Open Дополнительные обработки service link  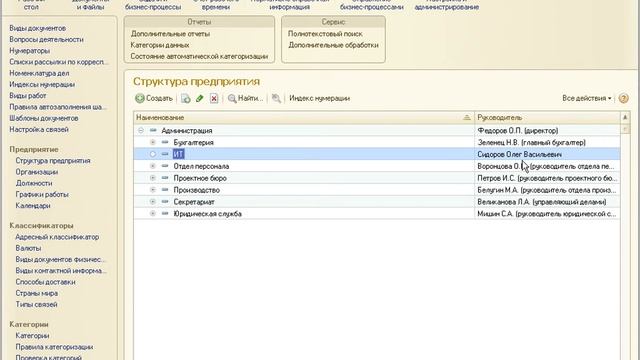click(333, 45)
